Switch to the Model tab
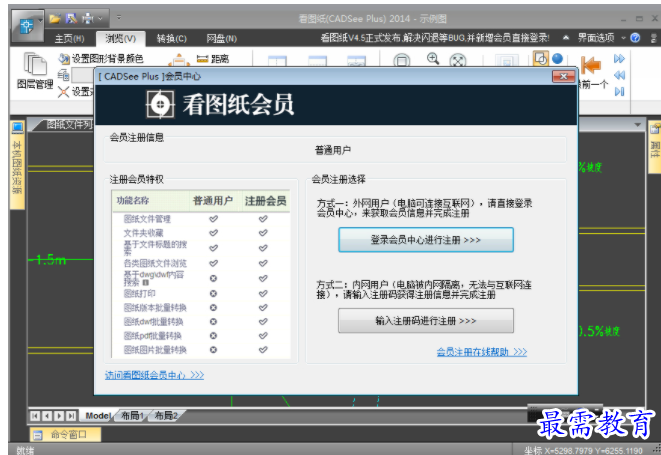Image resolution: width=661 pixels, height=455 pixels. click(98, 416)
